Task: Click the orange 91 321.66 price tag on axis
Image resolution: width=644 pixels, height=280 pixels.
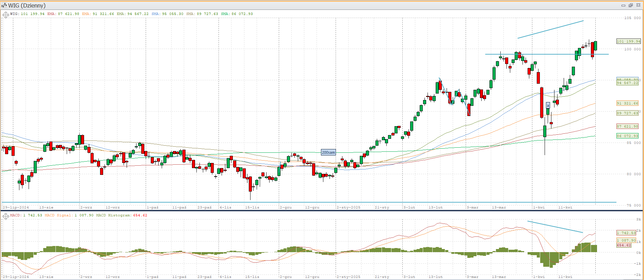Action: click(x=627, y=103)
